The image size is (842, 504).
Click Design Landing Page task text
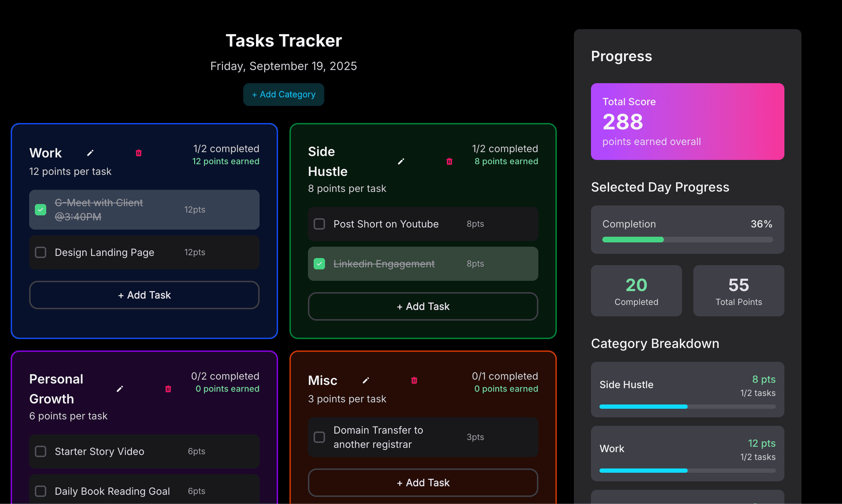click(105, 252)
